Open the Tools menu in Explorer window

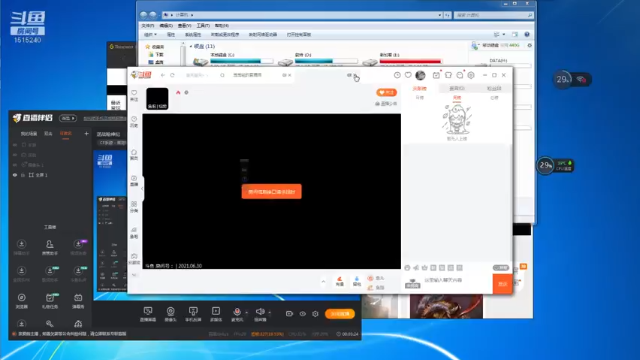(203, 26)
